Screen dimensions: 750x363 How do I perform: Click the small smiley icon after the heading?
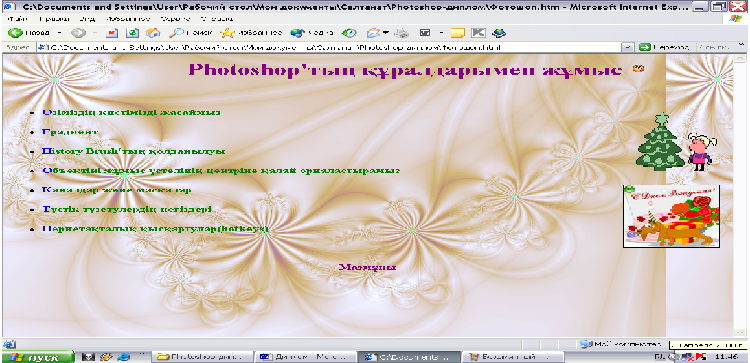pyautogui.click(x=638, y=69)
